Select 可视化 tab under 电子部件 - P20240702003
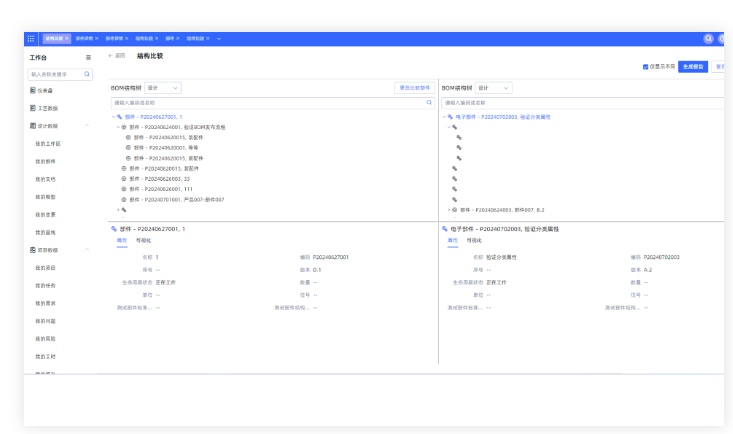This screenshot has width=733, height=434. [474, 240]
